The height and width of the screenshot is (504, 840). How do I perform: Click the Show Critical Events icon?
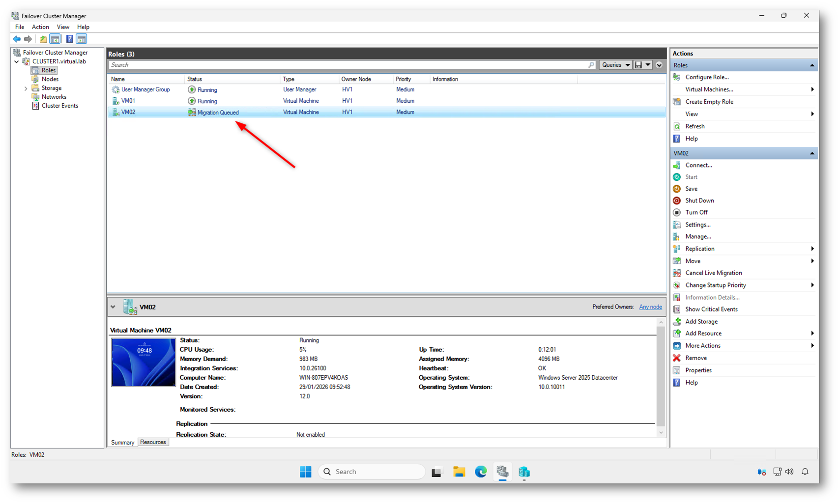point(677,309)
